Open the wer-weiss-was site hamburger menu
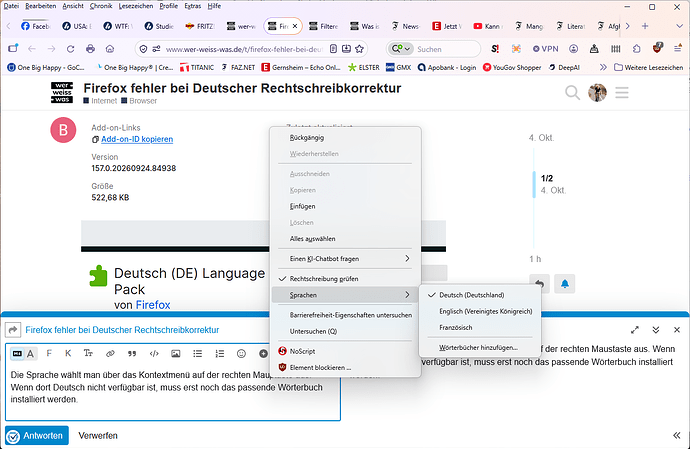 [622, 92]
